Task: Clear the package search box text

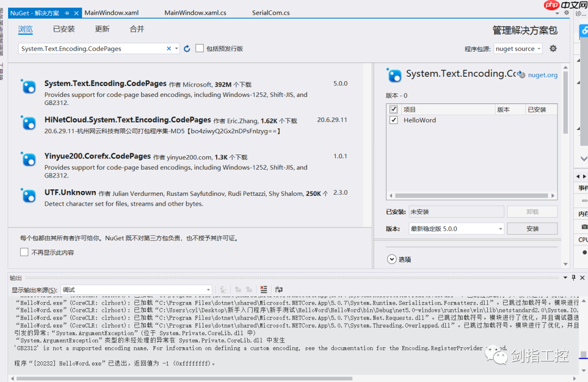Action: point(169,48)
